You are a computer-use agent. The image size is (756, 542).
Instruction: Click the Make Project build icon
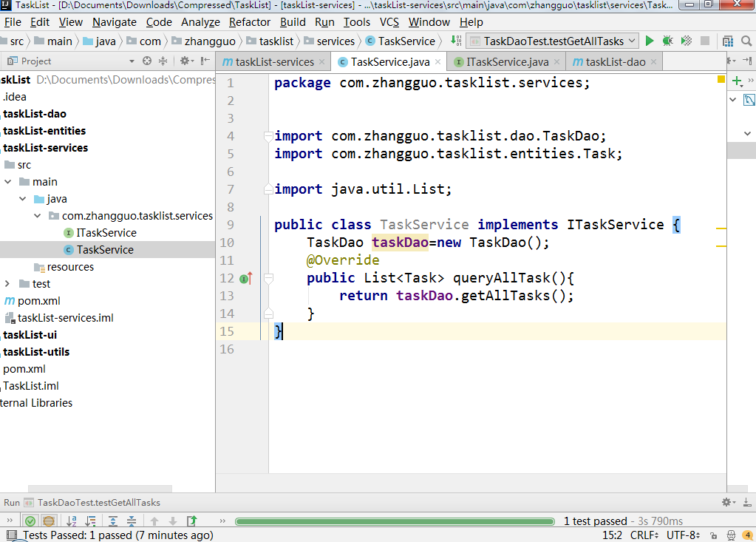pyautogui.click(x=456, y=41)
